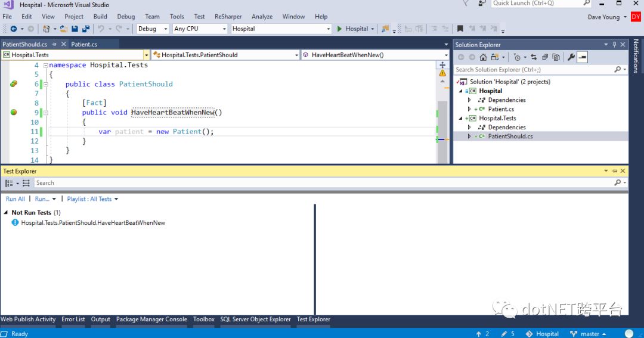The width and height of the screenshot is (644, 338).
Task: Collapse the class outlining box on line 6
Action: [45, 84]
